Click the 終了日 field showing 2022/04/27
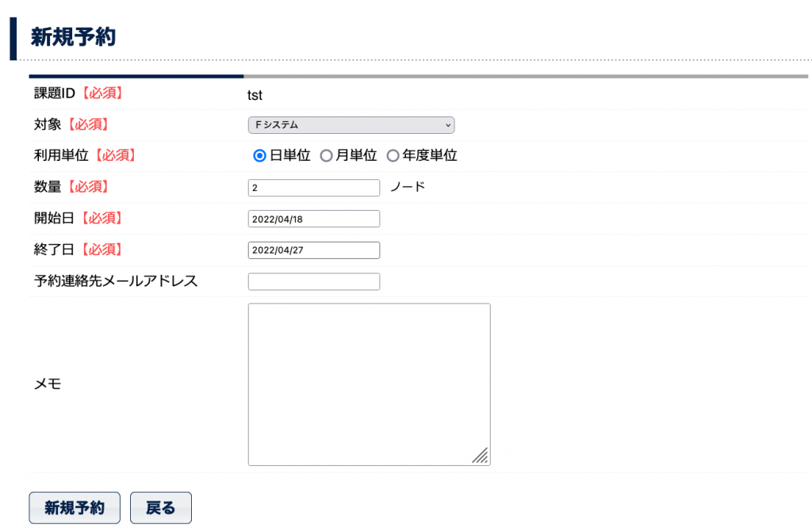 pyautogui.click(x=314, y=250)
